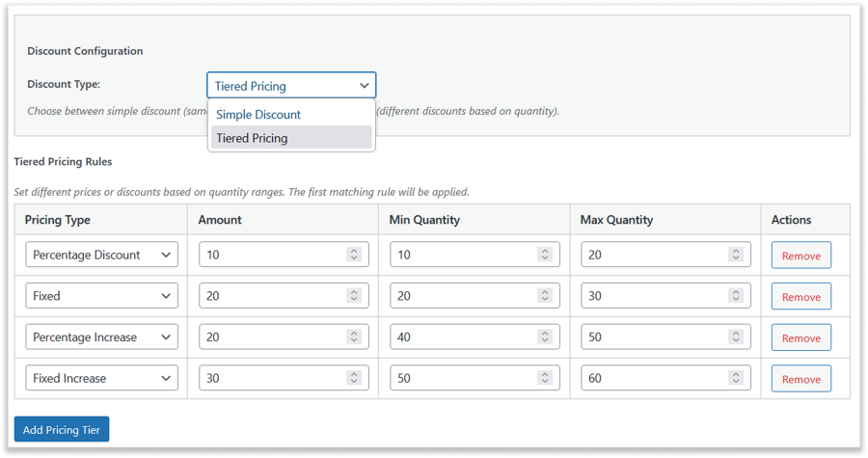Remove the Fixed Increase tier
The image size is (868, 458).
[x=801, y=379]
